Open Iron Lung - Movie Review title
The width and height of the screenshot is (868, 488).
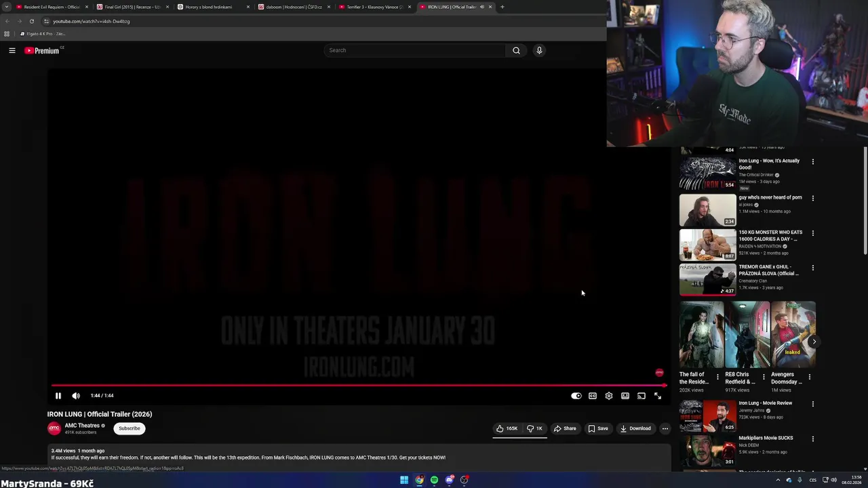765,403
